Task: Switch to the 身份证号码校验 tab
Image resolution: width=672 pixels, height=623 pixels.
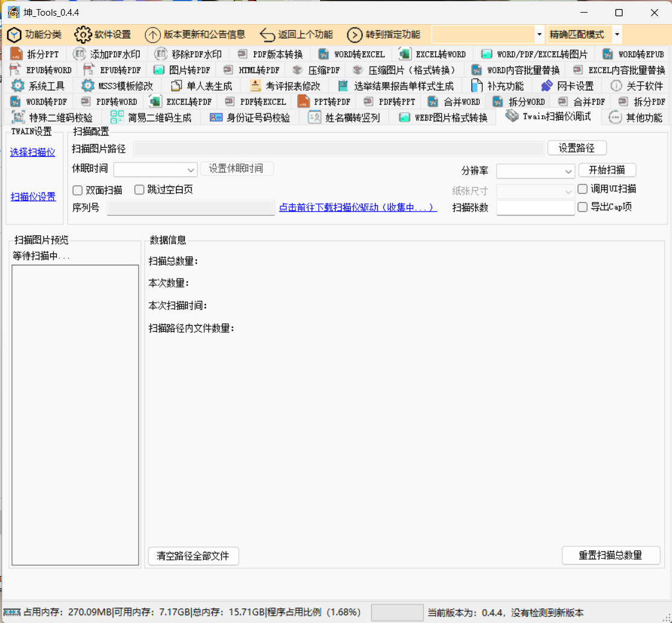Action: pyautogui.click(x=250, y=118)
